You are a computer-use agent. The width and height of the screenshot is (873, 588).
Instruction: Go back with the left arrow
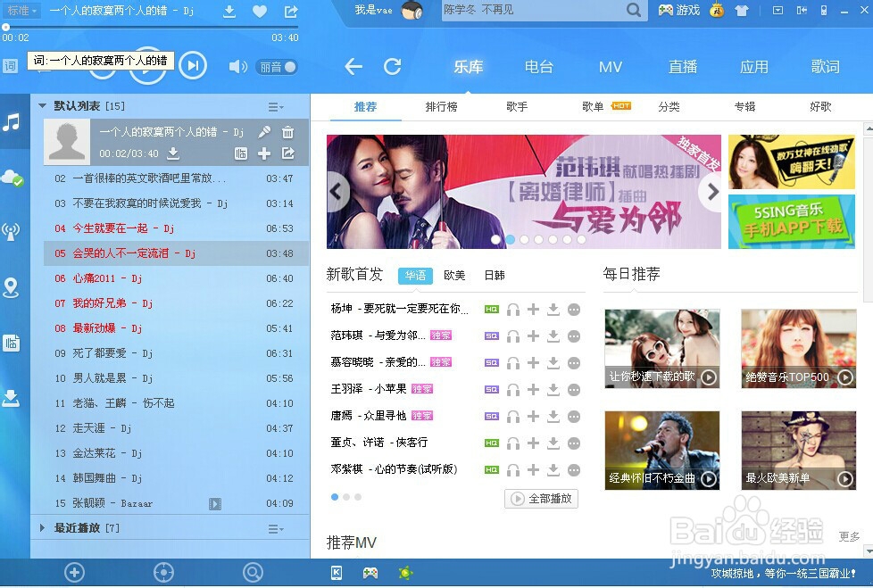(353, 67)
